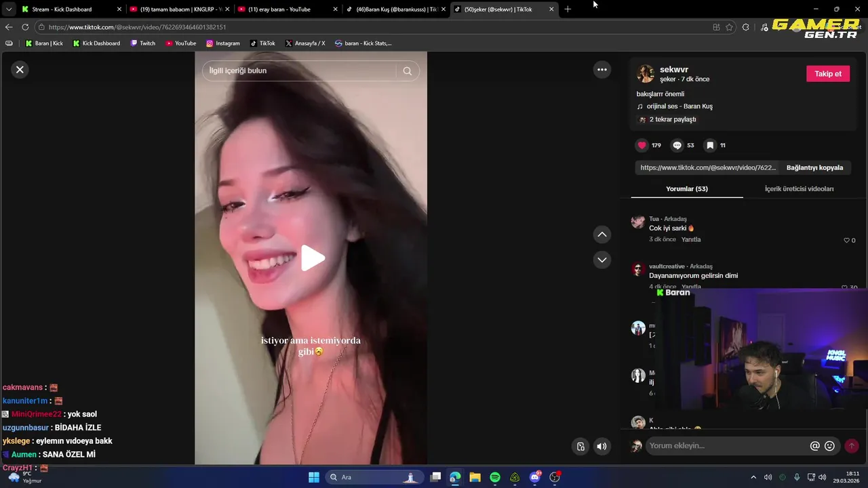868x488 pixels.
Task: Expand the tab search dropdown
Action: (x=8, y=9)
